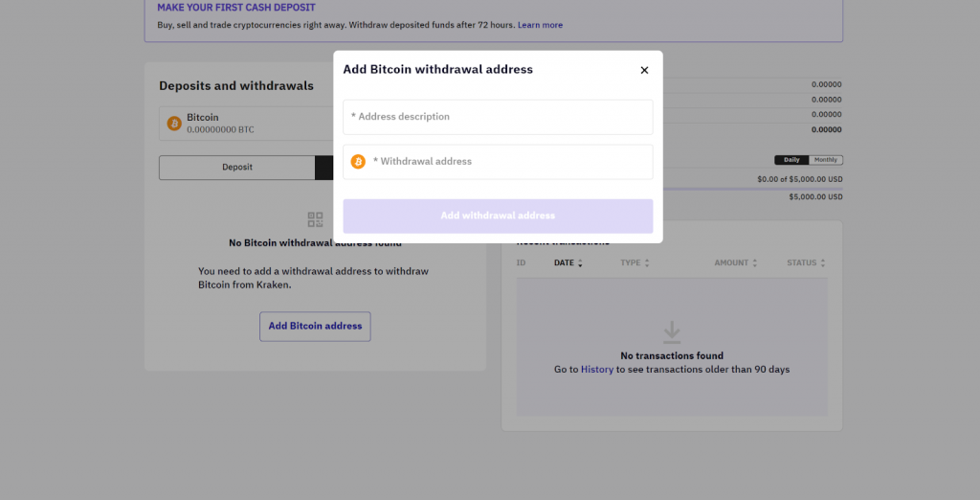Focus the Address description field
The image size is (980, 500).
coord(498,117)
